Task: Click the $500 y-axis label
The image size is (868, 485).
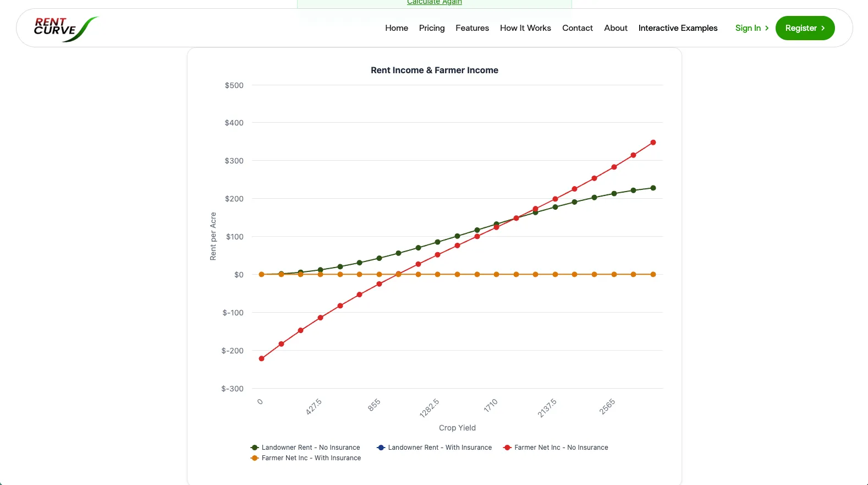Action: (234, 85)
